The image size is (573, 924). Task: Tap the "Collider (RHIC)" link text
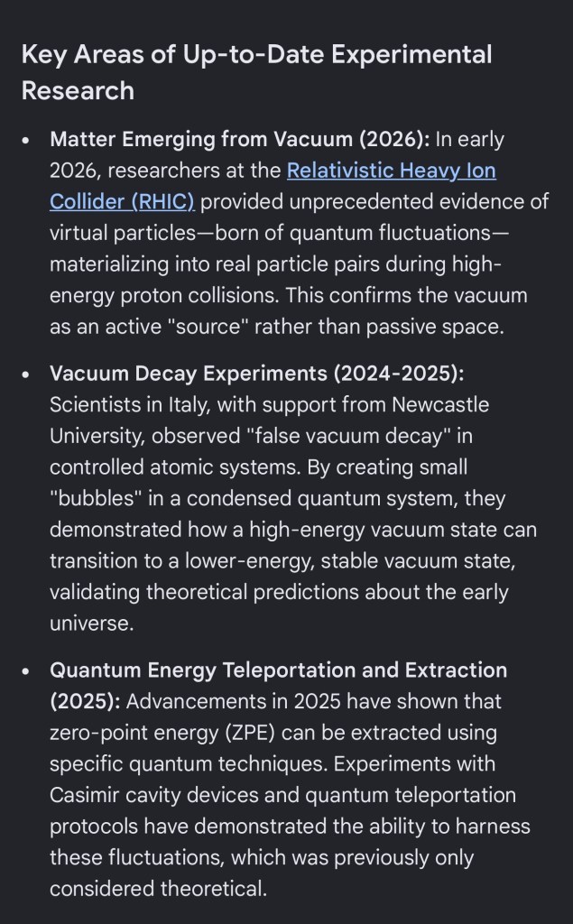click(122, 201)
